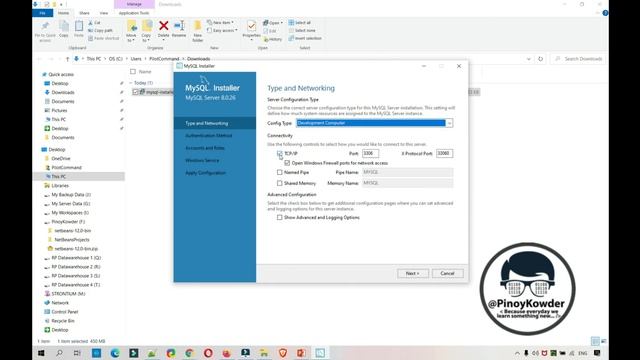Click the Move to icon
Screen dimensions: 640x360
coord(131,27)
